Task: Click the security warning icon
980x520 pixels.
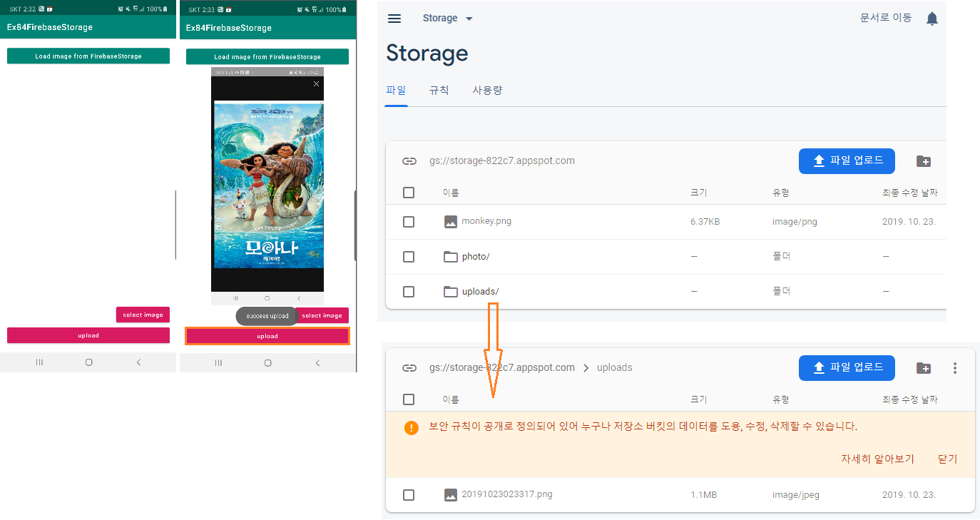Action: [x=411, y=428]
